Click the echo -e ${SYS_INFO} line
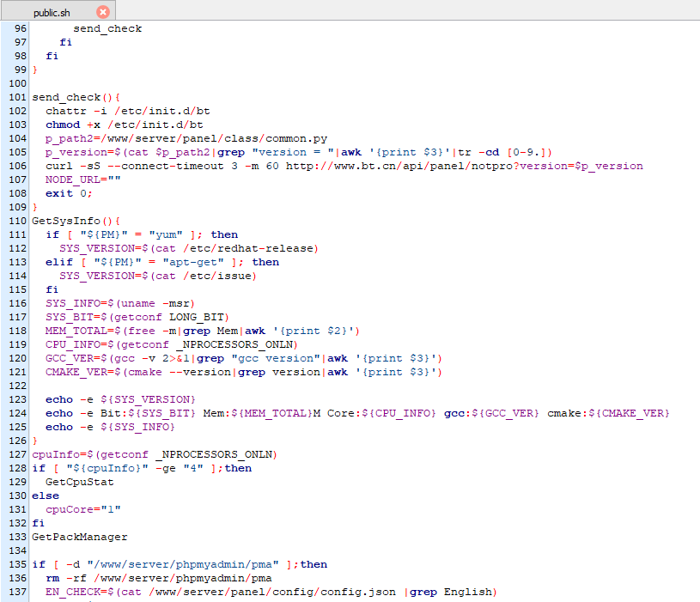The height and width of the screenshot is (602, 700). pyautogui.click(x=110, y=427)
